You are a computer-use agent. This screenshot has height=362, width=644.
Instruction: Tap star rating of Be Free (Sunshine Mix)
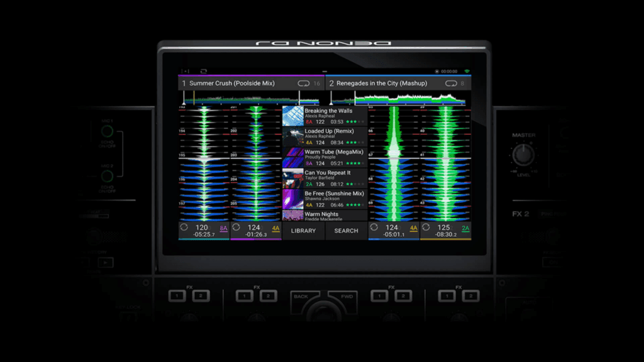(x=355, y=205)
